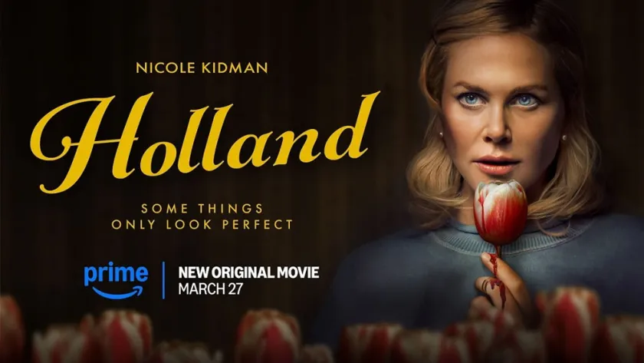644x363 pixels.
Task: Click the blue prime wordmark logo
Action: 116,274
